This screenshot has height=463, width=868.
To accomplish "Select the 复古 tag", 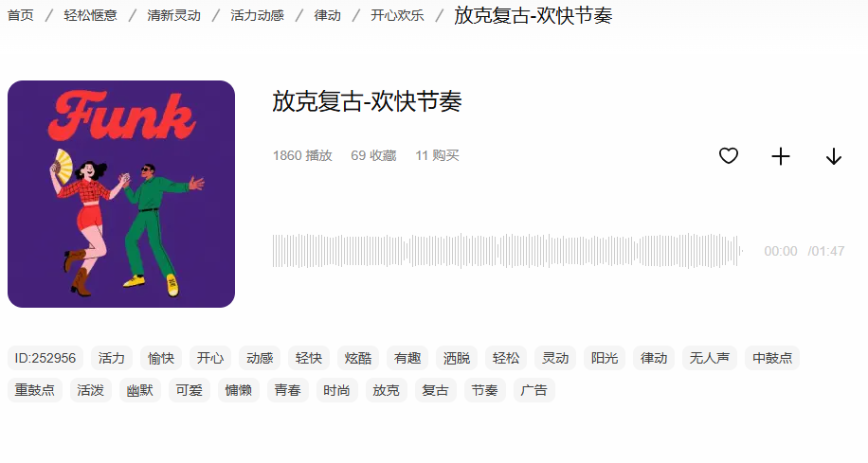I will tap(435, 390).
